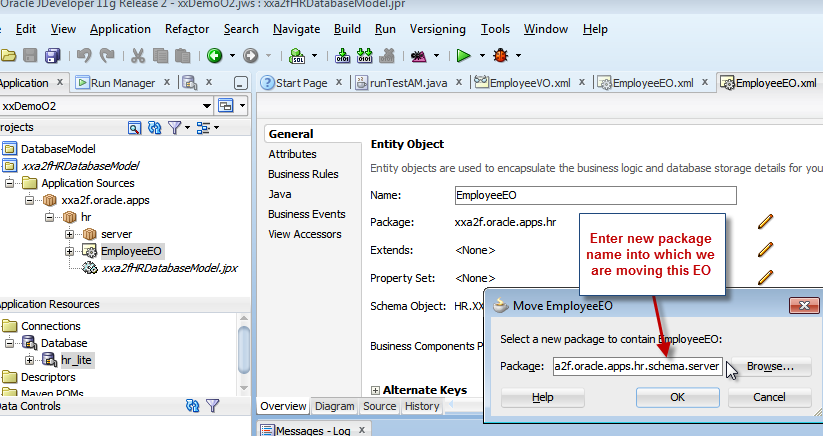Image resolution: width=823 pixels, height=436 pixels.
Task: Click the purple profiler toolbar icon
Action: [419, 56]
